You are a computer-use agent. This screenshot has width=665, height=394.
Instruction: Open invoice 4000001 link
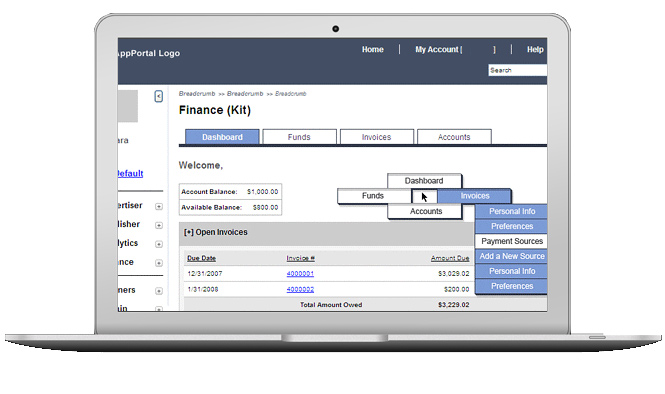pos(300,274)
